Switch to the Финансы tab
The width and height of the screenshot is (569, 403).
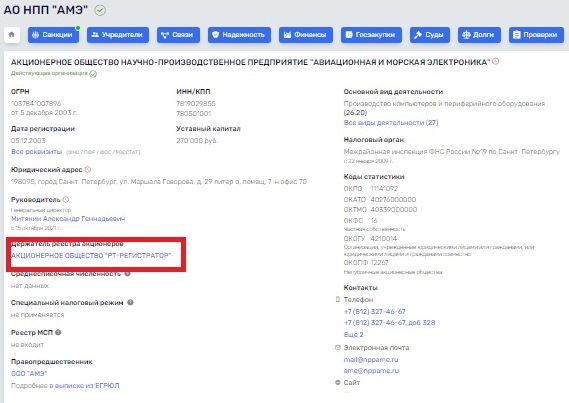coord(306,35)
